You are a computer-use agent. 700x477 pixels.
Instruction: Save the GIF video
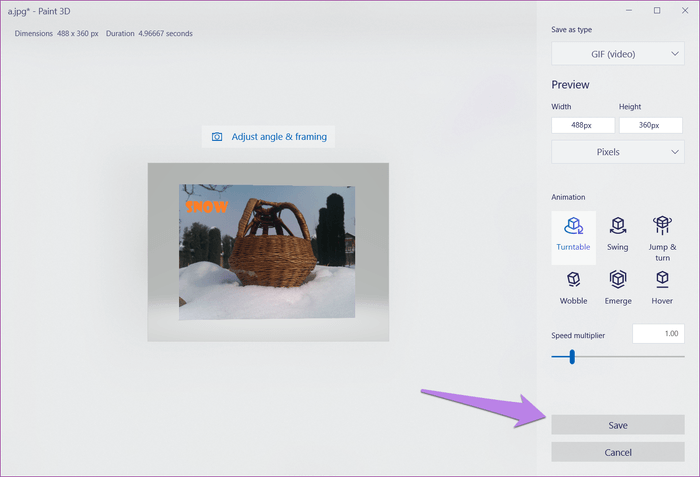(617, 425)
